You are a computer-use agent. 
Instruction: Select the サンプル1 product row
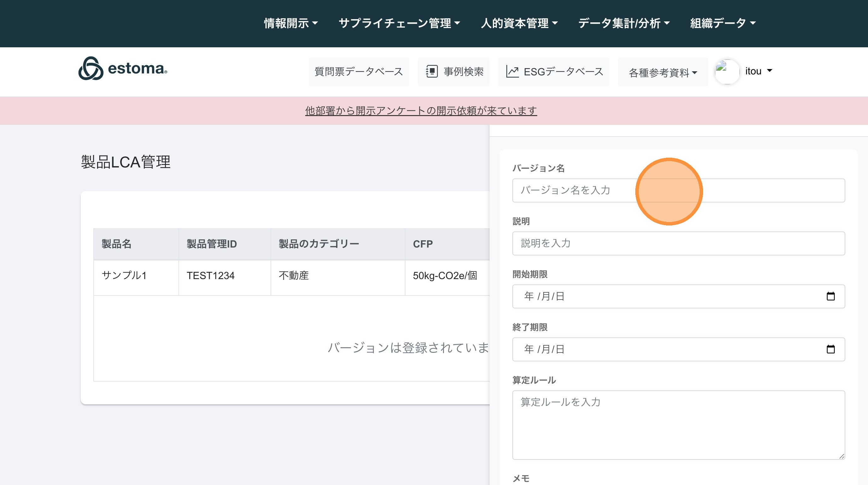124,276
